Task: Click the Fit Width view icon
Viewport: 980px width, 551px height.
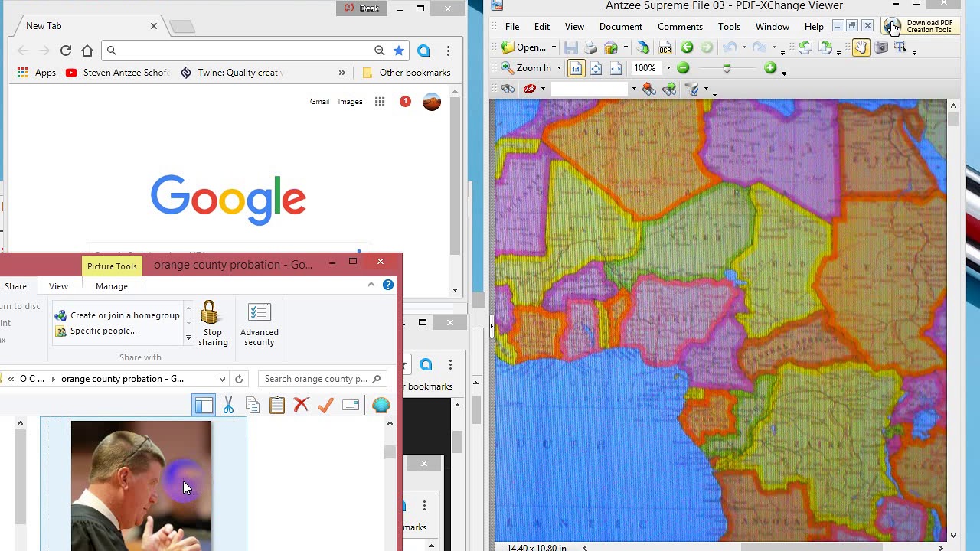Action: pos(616,68)
